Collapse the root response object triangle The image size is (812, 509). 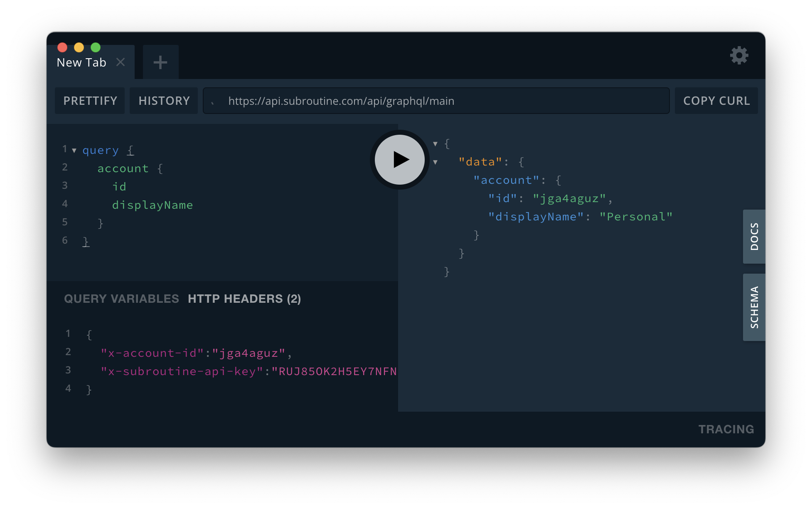(435, 143)
